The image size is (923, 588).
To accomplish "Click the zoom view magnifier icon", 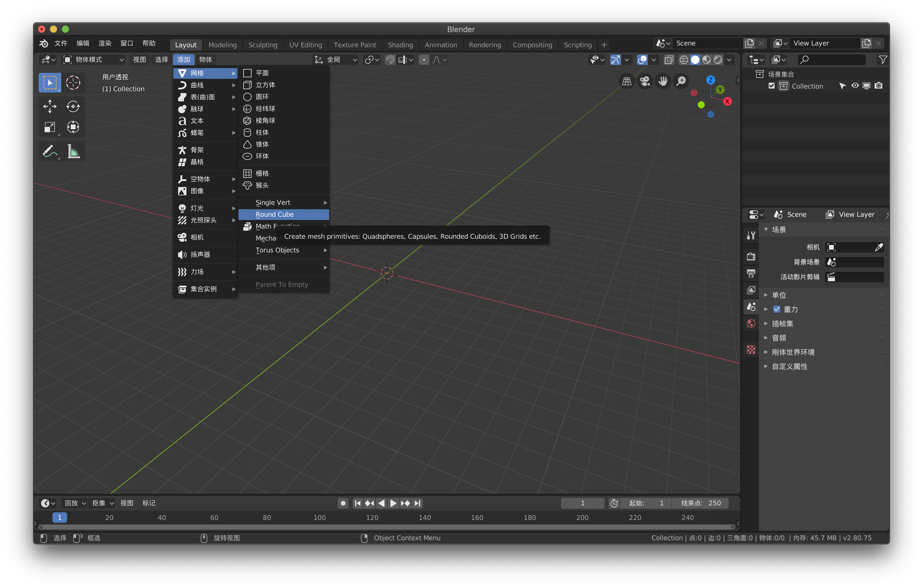I will tap(681, 81).
